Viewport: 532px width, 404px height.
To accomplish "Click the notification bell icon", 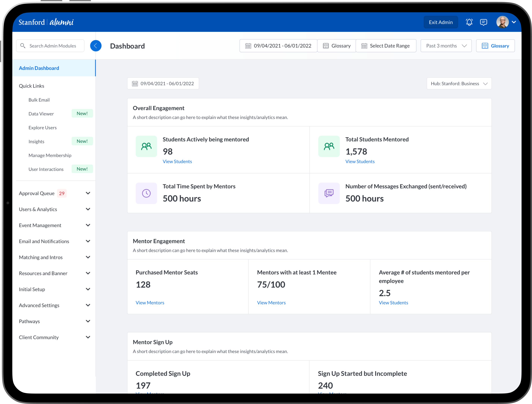I will click(469, 22).
